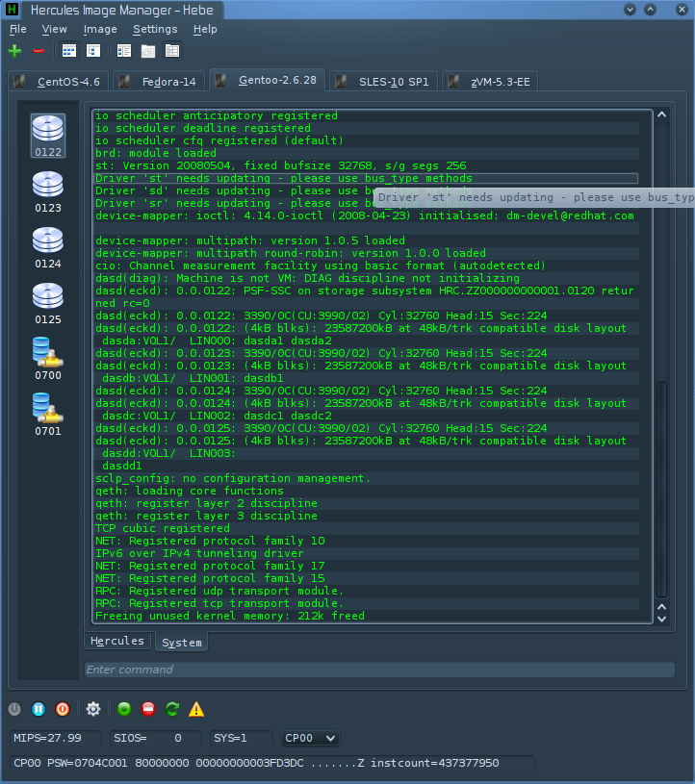Switch to the CentOS-4.6 tab
The width and height of the screenshot is (695, 784).
pos(59,82)
